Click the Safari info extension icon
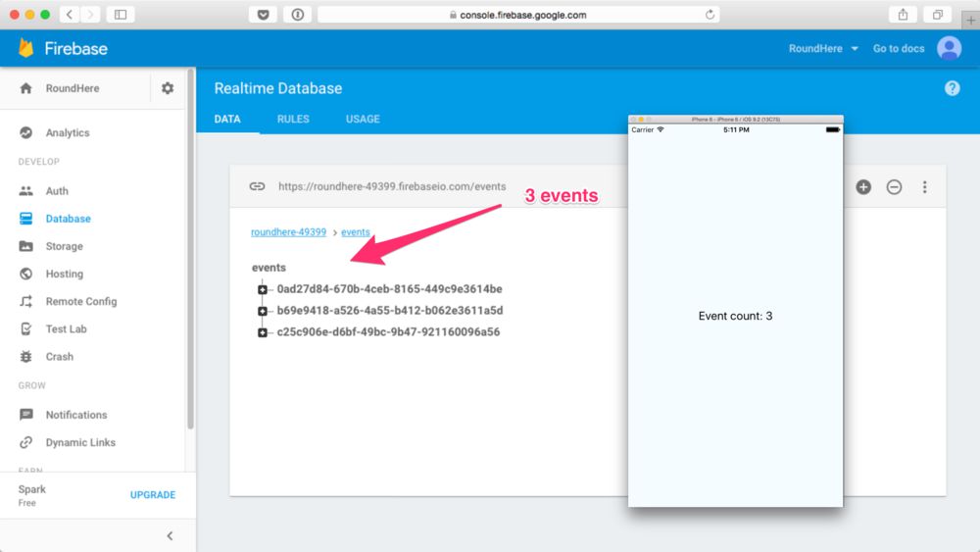The width and height of the screenshot is (980, 552). click(x=298, y=15)
